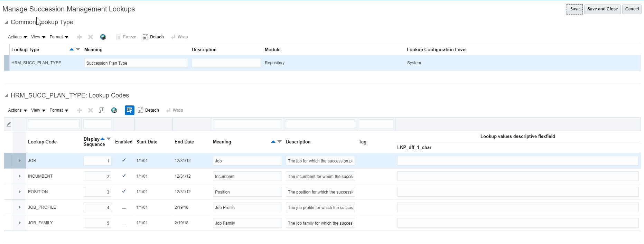Sort Meaning column ascending in Lookup Codes
644x244 pixels.
(x=273, y=142)
